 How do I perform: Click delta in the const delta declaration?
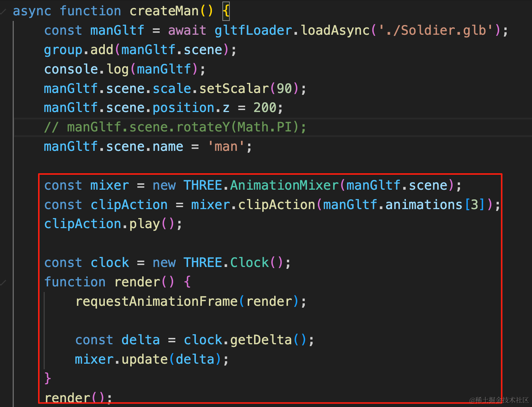141,340
